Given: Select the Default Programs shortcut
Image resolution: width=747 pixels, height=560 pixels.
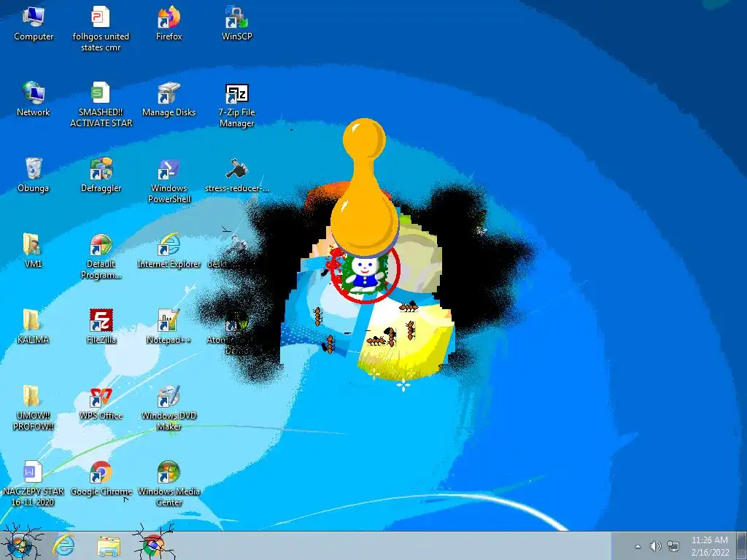Looking at the screenshot, I should click(x=101, y=256).
